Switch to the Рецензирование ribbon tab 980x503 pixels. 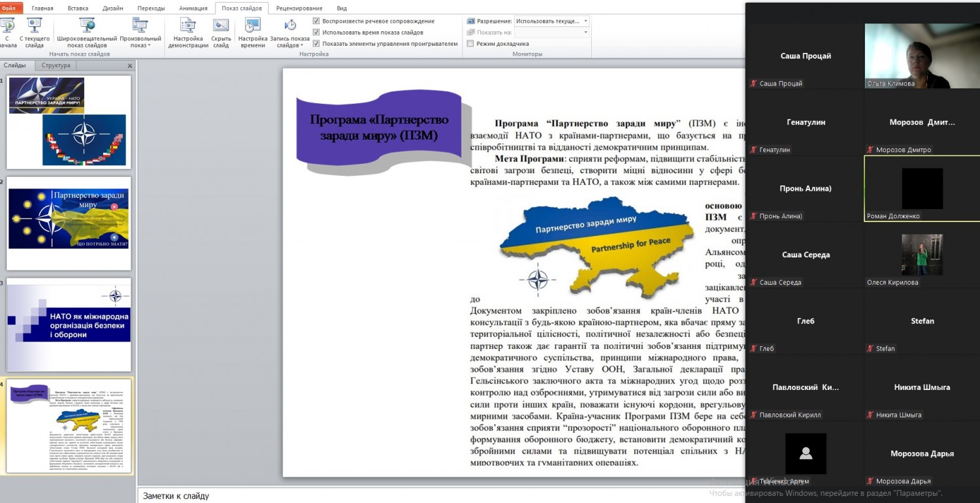pyautogui.click(x=299, y=8)
